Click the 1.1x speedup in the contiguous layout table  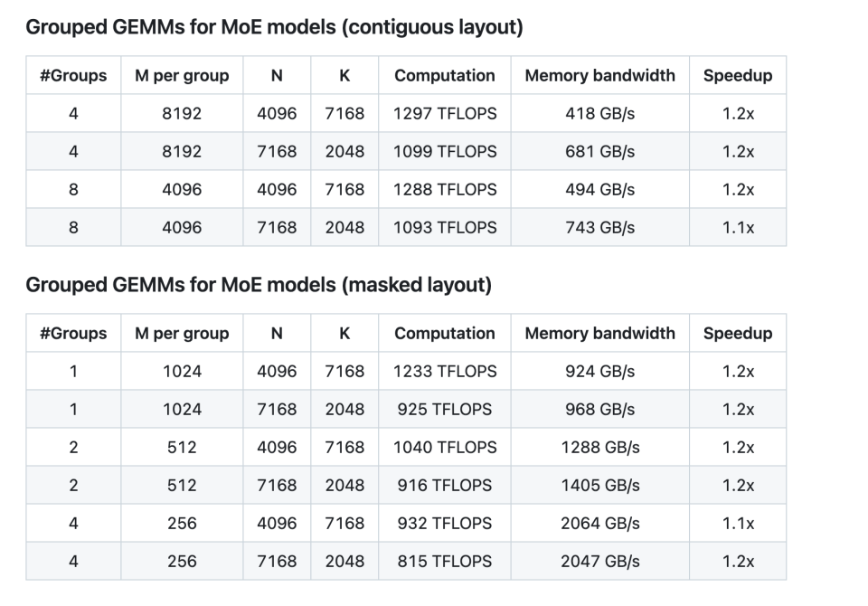(737, 228)
